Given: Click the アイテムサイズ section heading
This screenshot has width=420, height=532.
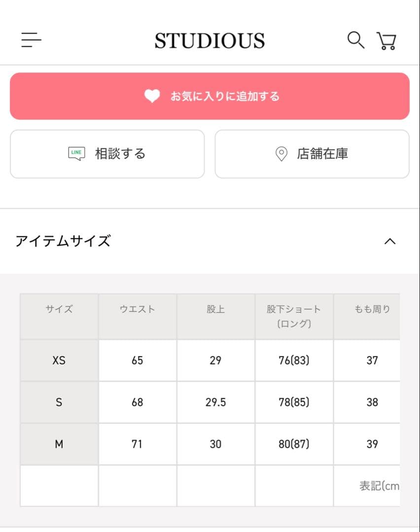Looking at the screenshot, I should [x=63, y=241].
